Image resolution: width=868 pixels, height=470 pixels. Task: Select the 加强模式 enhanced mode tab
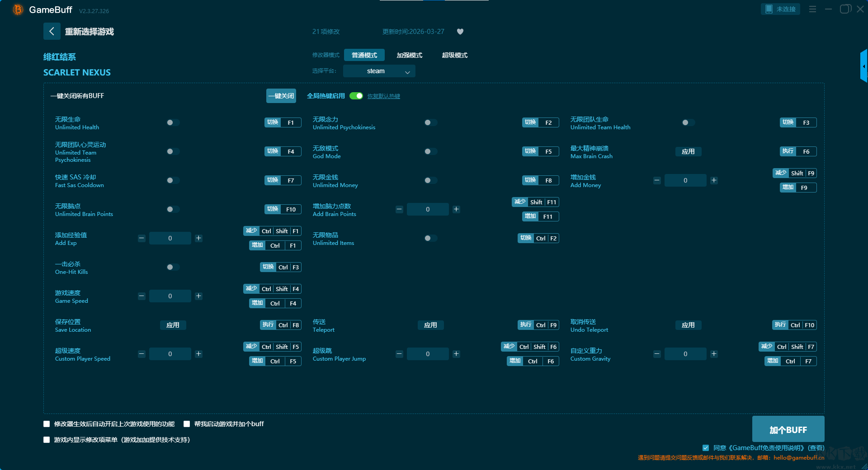tap(409, 55)
